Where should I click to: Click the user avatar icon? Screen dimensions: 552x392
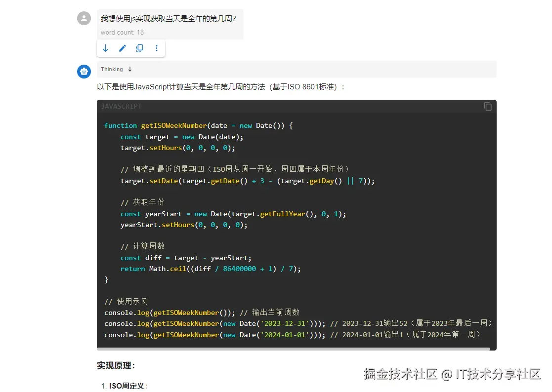point(84,18)
